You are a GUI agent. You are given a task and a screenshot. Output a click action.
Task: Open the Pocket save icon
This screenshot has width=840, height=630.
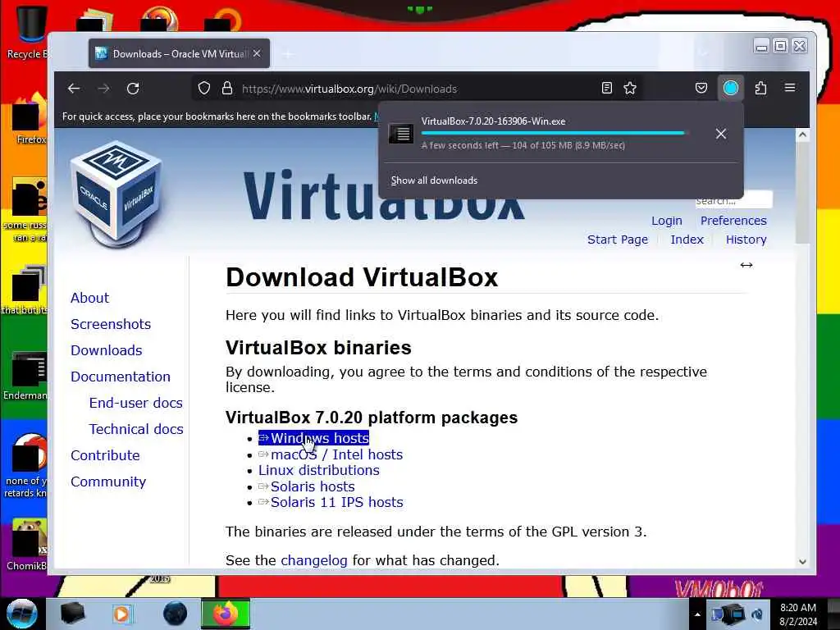[701, 88]
